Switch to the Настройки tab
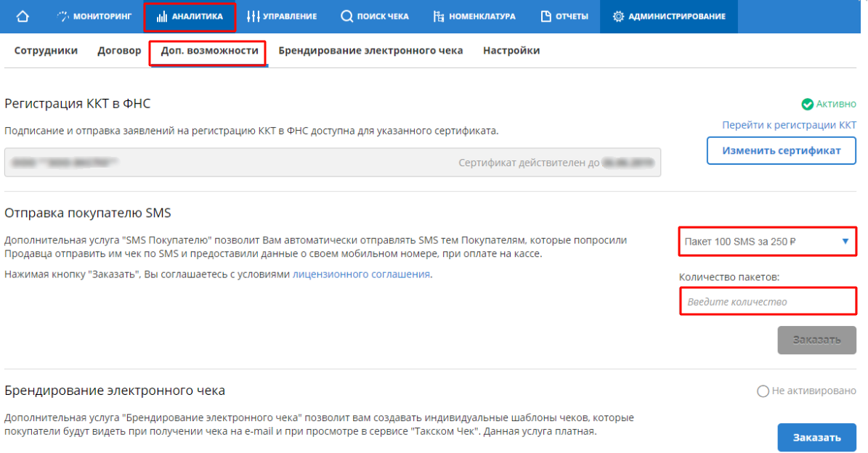This screenshot has width=868, height=453. click(511, 50)
